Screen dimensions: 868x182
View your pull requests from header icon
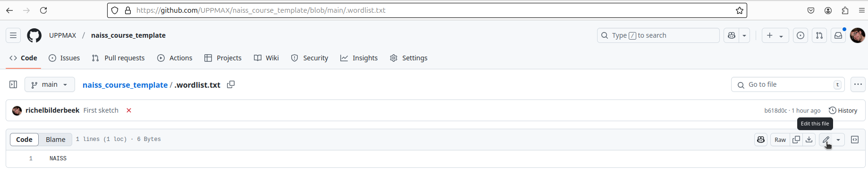coord(819,35)
